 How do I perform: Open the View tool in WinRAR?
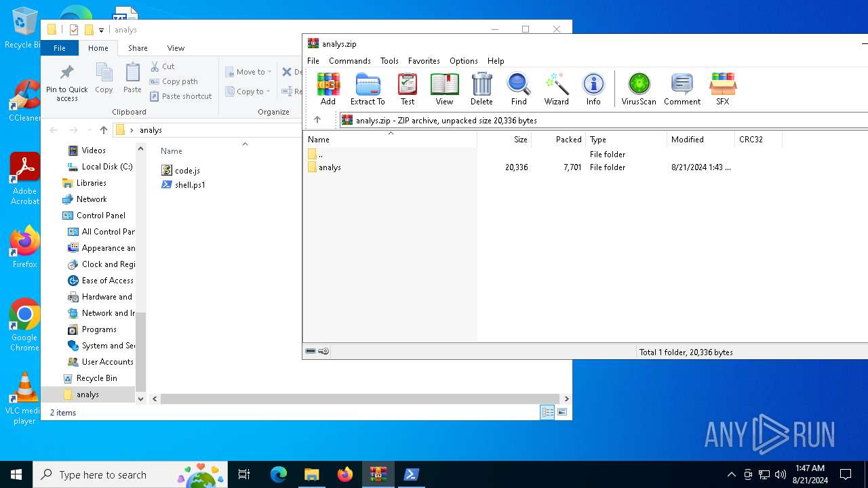click(444, 89)
